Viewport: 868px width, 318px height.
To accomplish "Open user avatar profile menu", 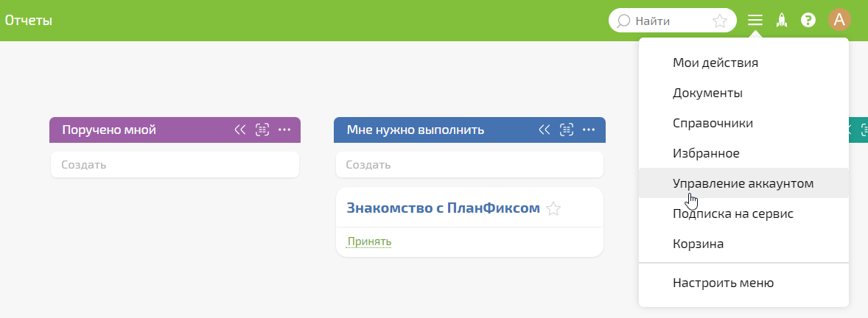I will point(839,20).
